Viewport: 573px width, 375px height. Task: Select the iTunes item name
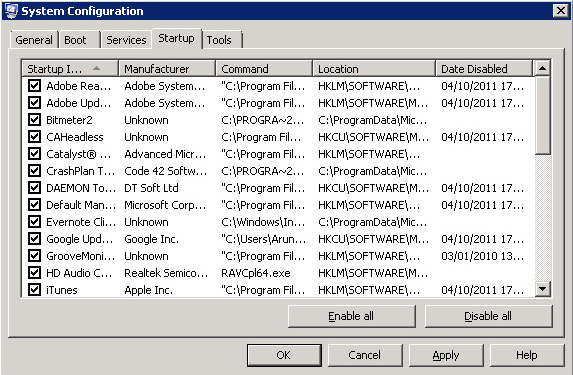pos(62,290)
